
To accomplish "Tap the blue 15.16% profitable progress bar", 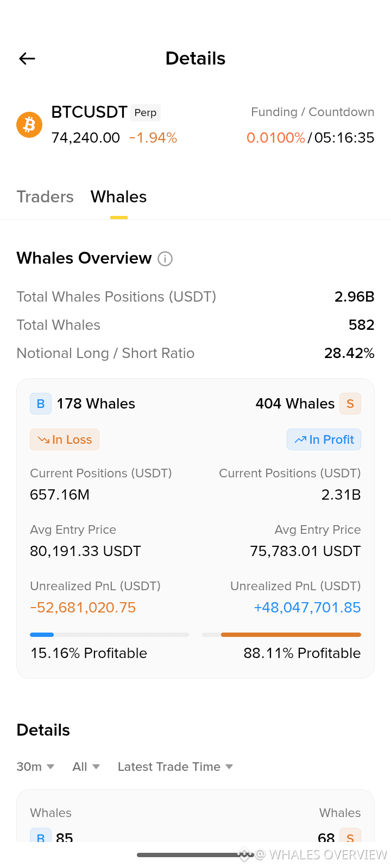I will [109, 635].
